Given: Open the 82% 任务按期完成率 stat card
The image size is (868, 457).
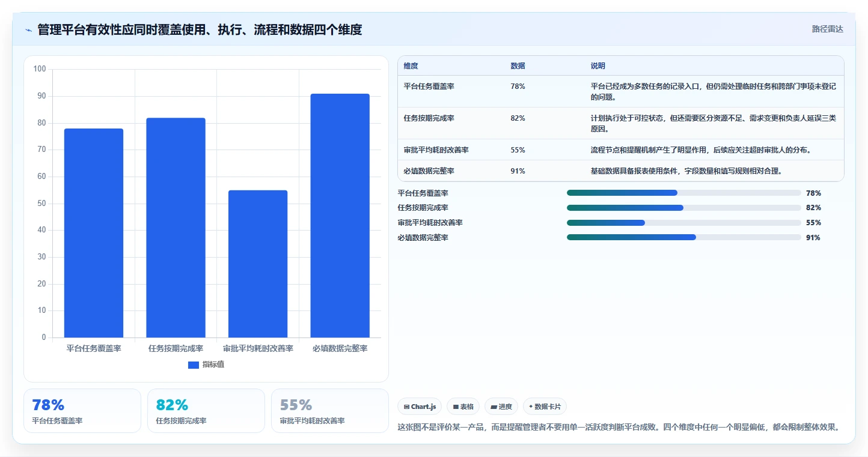Looking at the screenshot, I should pyautogui.click(x=206, y=411).
